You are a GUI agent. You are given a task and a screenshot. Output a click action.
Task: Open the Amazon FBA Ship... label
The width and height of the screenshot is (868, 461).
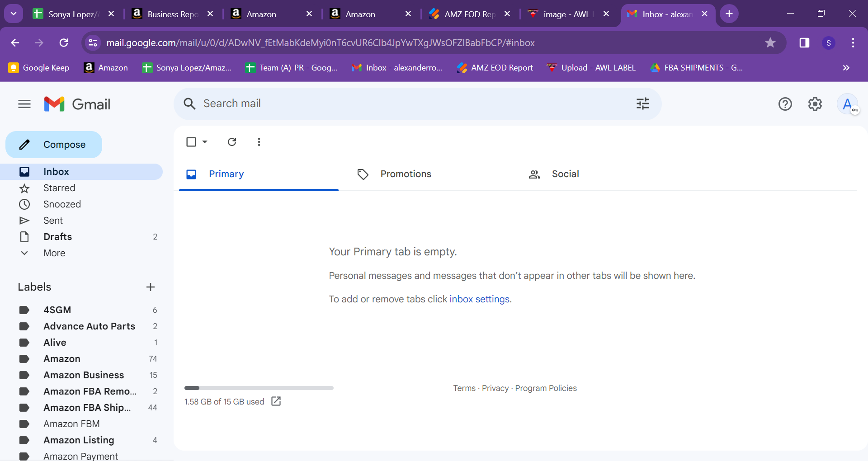[81, 408]
